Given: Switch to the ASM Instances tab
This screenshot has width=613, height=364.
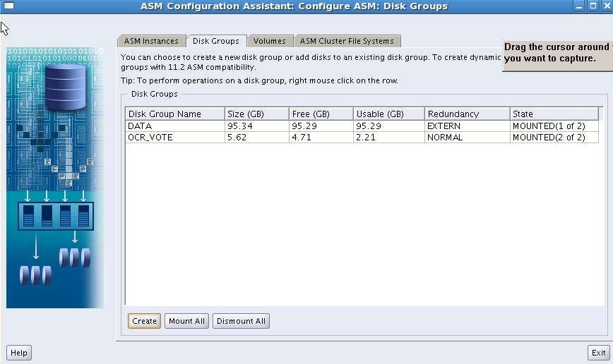Looking at the screenshot, I should [x=151, y=41].
